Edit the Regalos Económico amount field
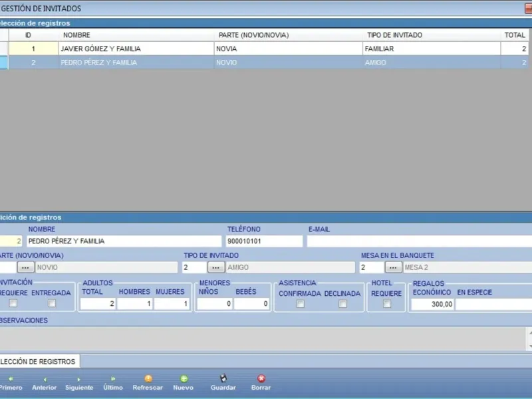The height and width of the screenshot is (399, 532). click(x=433, y=304)
